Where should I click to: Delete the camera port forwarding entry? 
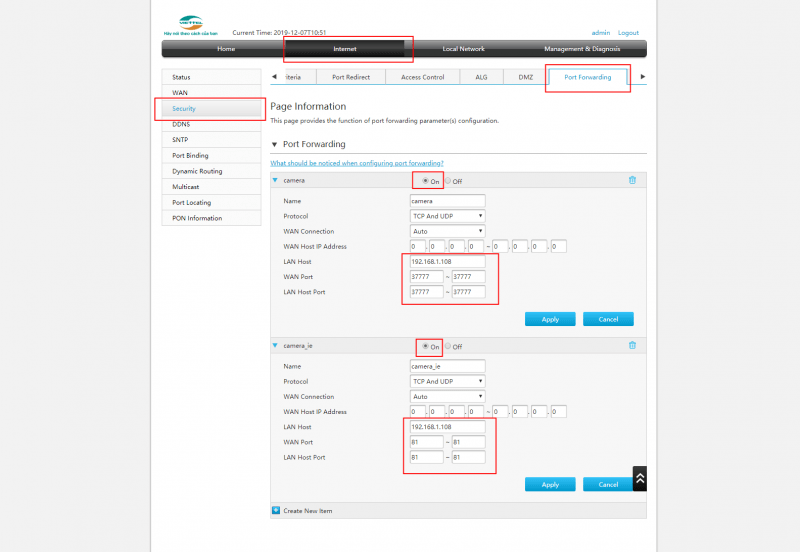[x=631, y=180]
